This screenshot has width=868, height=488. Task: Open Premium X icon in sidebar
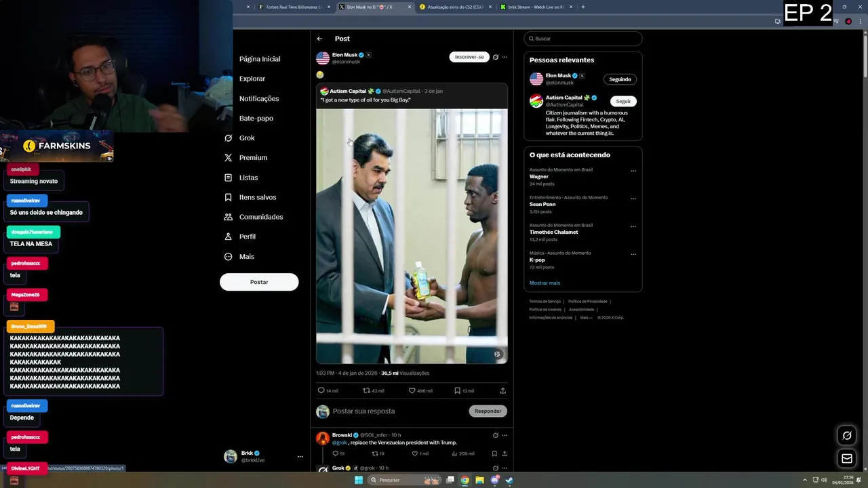click(229, 157)
